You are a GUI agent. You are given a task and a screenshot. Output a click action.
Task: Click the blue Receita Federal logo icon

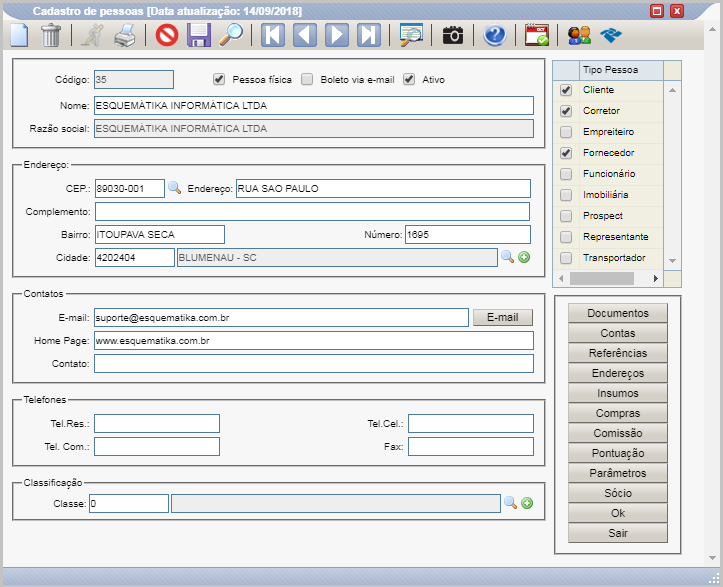pos(611,35)
